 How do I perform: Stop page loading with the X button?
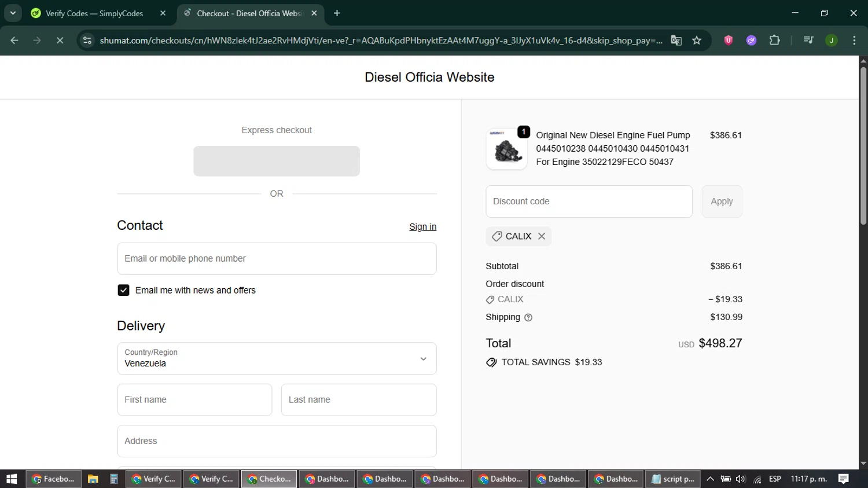coord(60,40)
